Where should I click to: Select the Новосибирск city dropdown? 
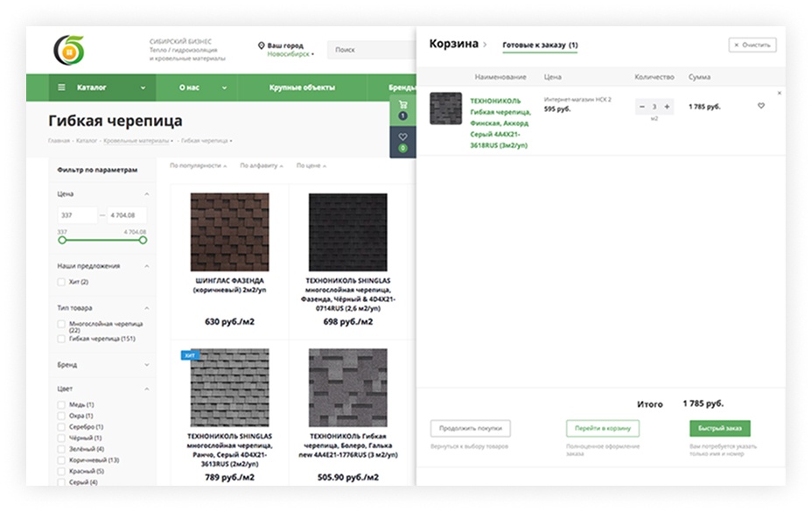tap(290, 54)
